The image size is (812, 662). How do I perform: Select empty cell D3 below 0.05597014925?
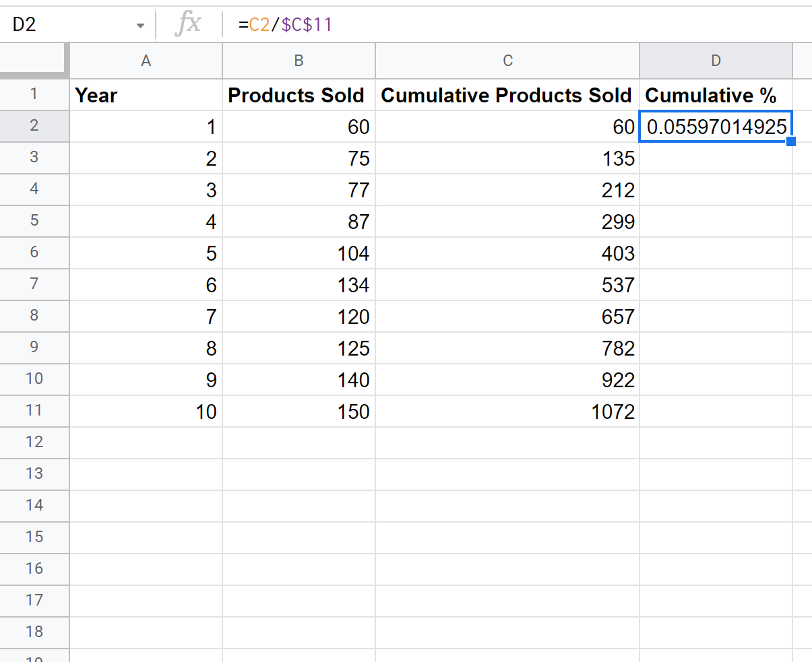(x=716, y=158)
